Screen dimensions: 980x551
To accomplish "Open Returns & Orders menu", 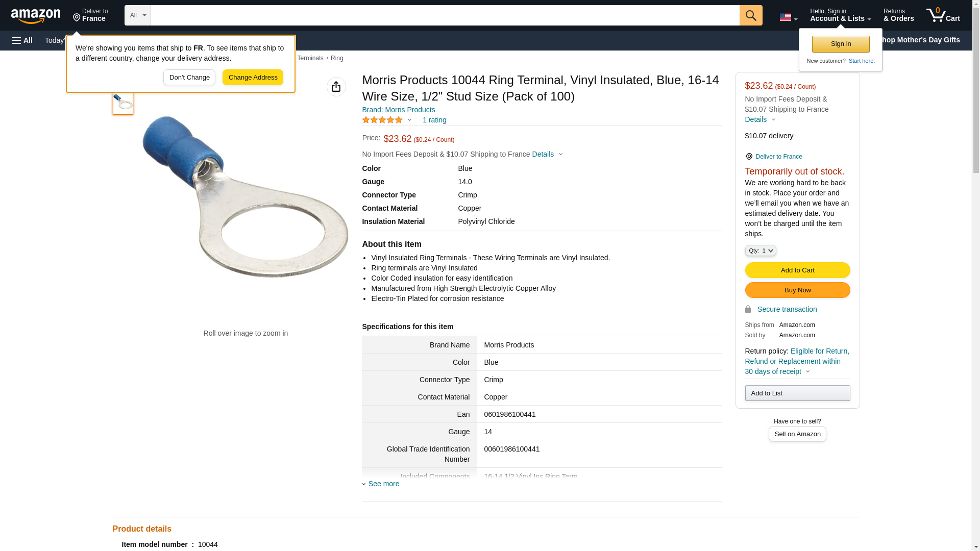I will tap(898, 15).
